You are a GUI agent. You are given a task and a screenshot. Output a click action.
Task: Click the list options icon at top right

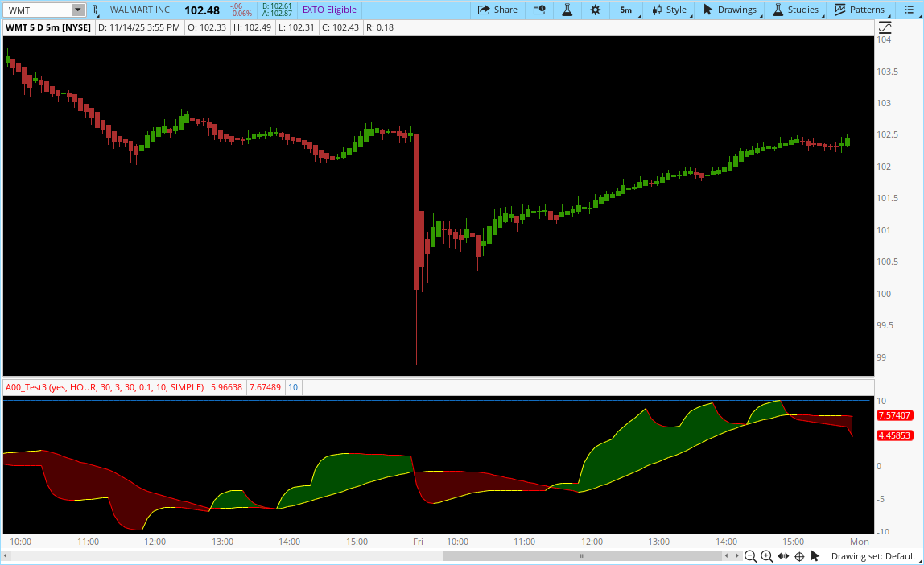coord(910,10)
